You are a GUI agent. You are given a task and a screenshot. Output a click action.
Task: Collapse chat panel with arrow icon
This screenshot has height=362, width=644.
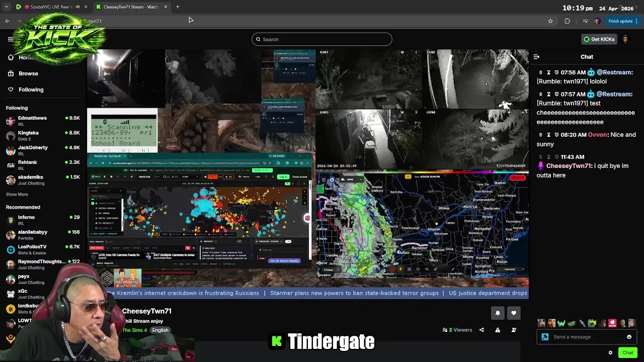tap(536, 57)
